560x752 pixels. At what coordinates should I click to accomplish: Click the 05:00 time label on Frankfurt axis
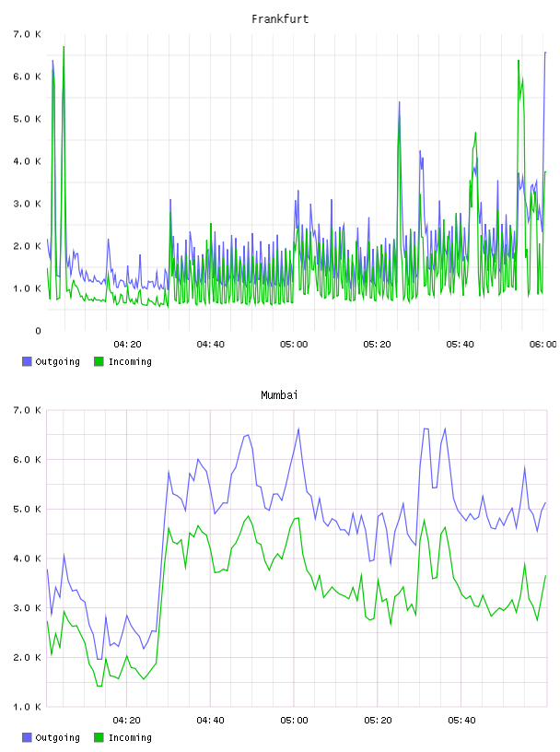(294, 345)
